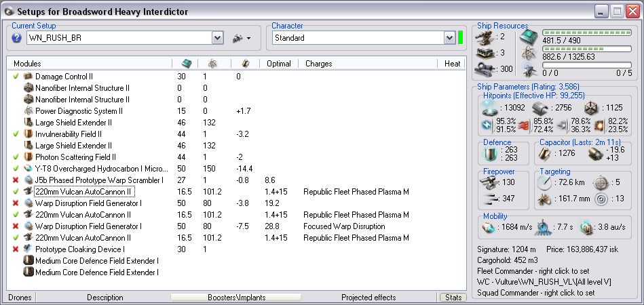Click the Invulnerability Field II module icon
This screenshot has height=305, width=644.
[29, 134]
